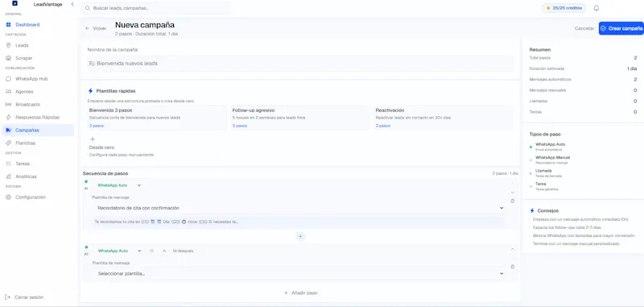Click the LeadVantage logo icon
This screenshot has width=644, height=307.
[x=14, y=3]
